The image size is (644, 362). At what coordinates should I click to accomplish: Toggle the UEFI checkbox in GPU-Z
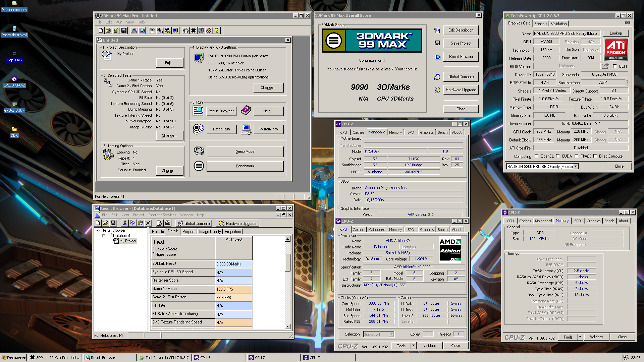[x=615, y=66]
